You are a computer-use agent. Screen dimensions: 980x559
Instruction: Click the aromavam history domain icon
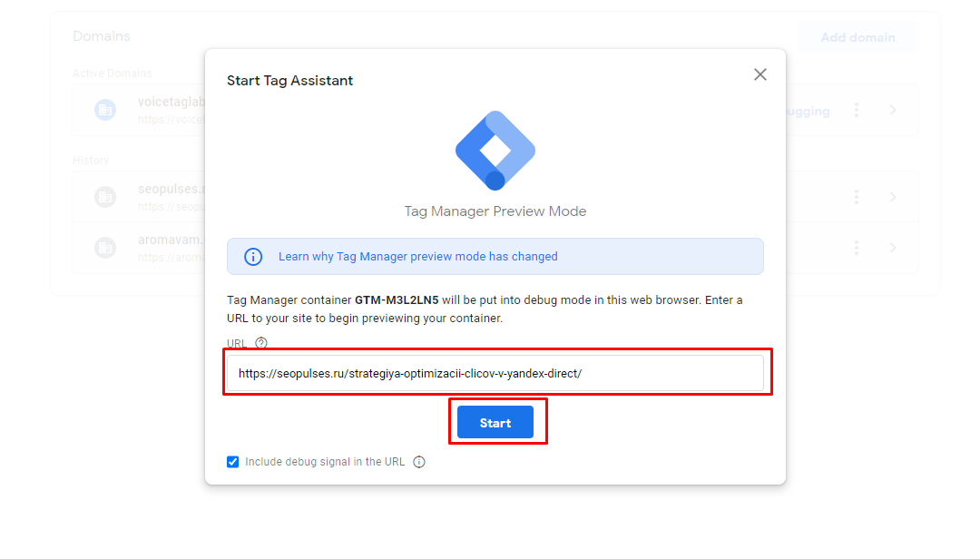(105, 248)
